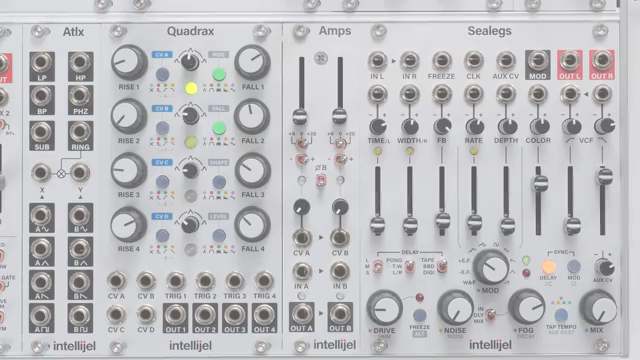The image size is (640, 360).
Task: Click the DRIVE knob on Sealegs
Action: pos(384,308)
